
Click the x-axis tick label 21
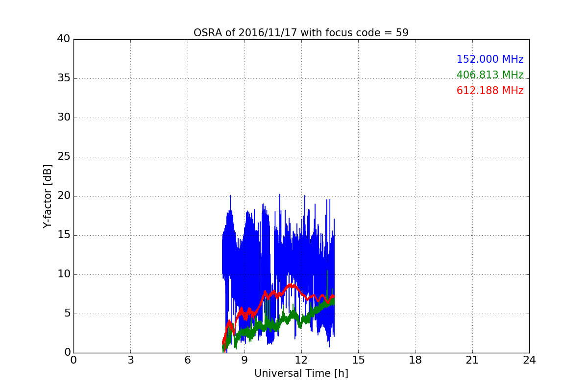click(472, 360)
